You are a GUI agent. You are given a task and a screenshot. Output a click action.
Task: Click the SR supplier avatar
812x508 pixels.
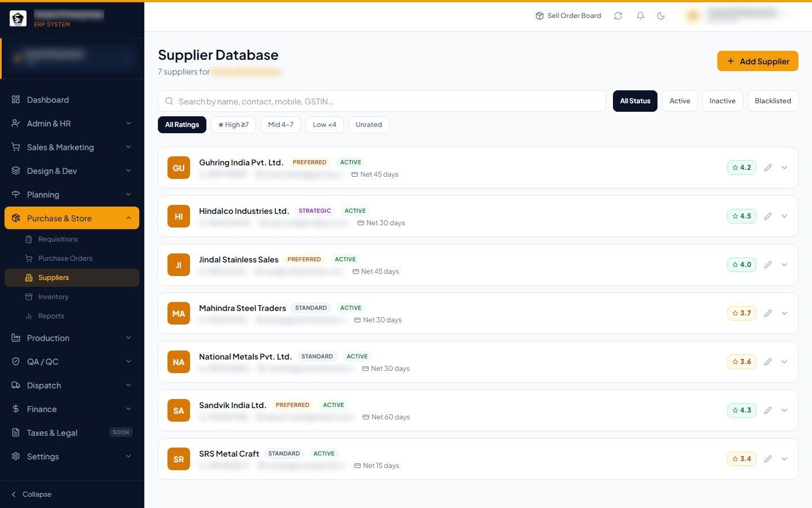pos(179,459)
